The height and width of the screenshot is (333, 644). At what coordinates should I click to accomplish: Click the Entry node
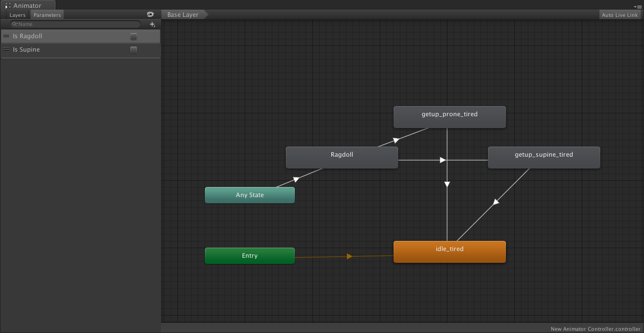click(x=250, y=256)
